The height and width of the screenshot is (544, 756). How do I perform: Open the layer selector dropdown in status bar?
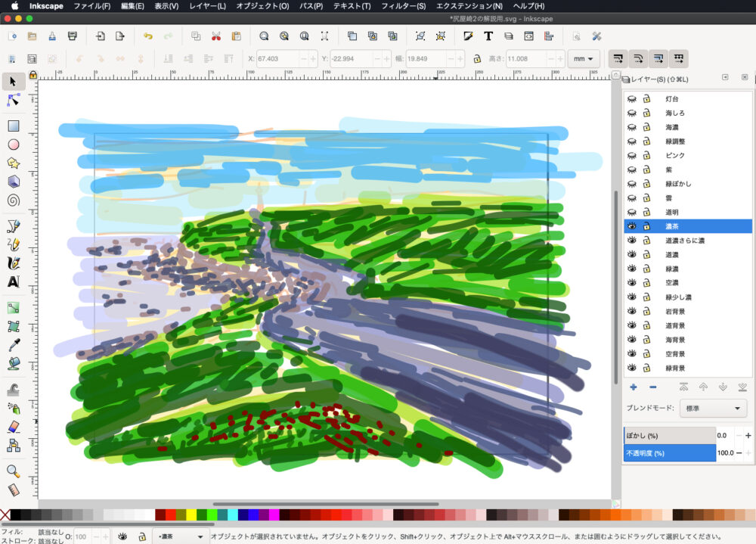181,536
